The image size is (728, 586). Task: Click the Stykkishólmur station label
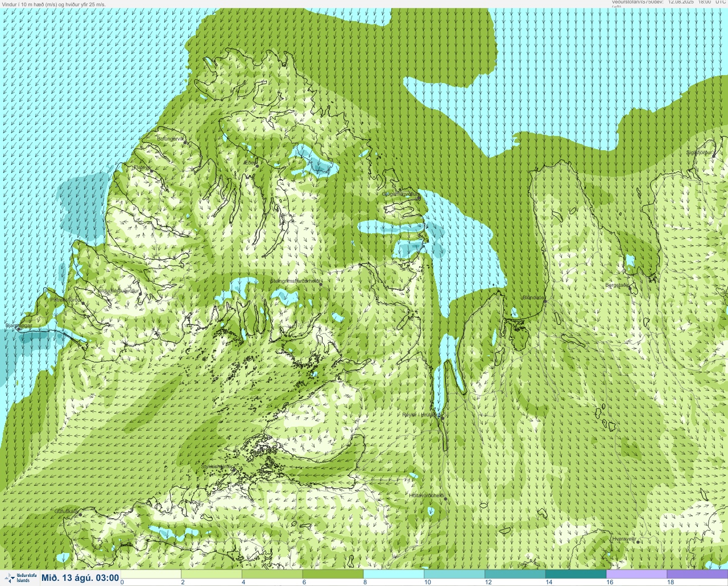217,467
